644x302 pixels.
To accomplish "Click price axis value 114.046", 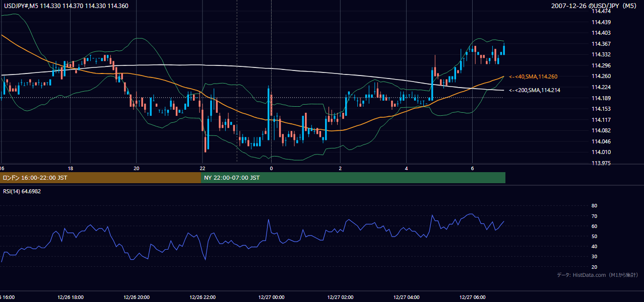I will [601, 141].
